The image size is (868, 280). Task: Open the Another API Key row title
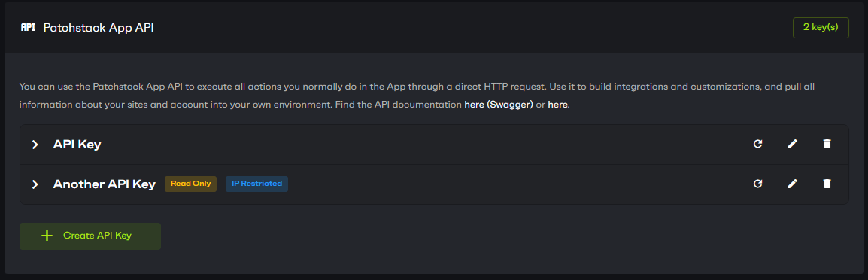[x=104, y=184]
